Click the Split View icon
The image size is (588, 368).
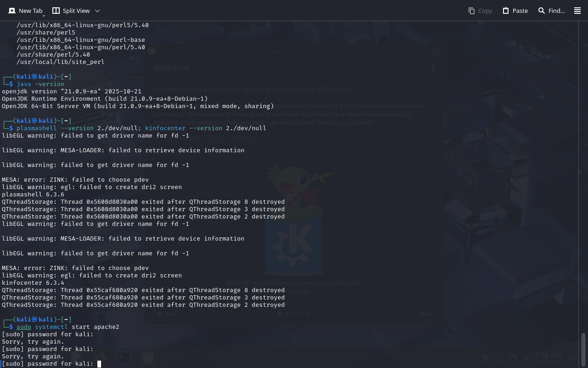(56, 11)
